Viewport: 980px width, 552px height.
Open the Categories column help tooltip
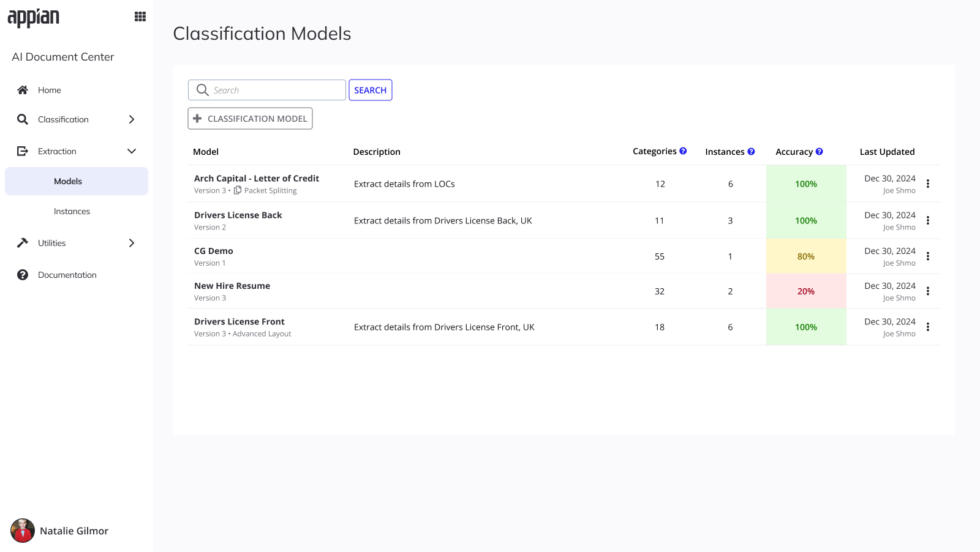pos(683,151)
